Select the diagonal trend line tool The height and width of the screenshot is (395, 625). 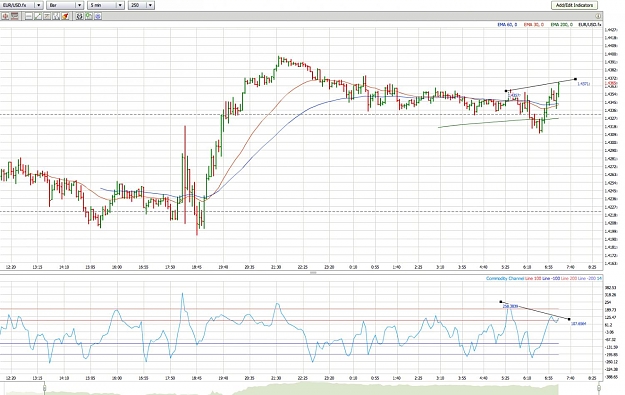click(37, 16)
